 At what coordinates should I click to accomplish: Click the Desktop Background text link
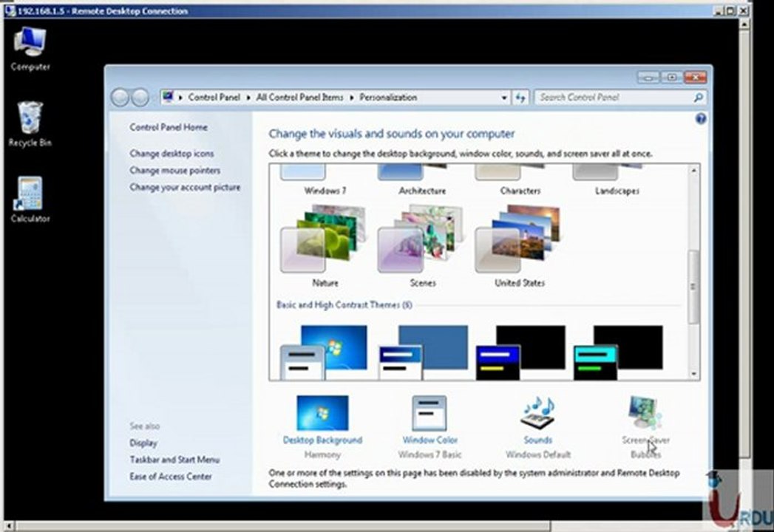pos(322,440)
